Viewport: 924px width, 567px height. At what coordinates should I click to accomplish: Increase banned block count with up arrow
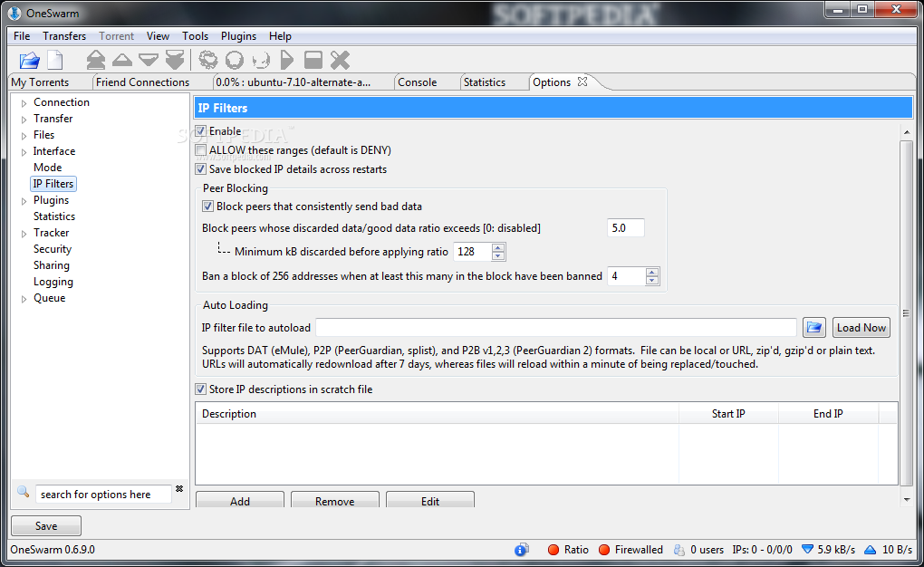tap(651, 272)
